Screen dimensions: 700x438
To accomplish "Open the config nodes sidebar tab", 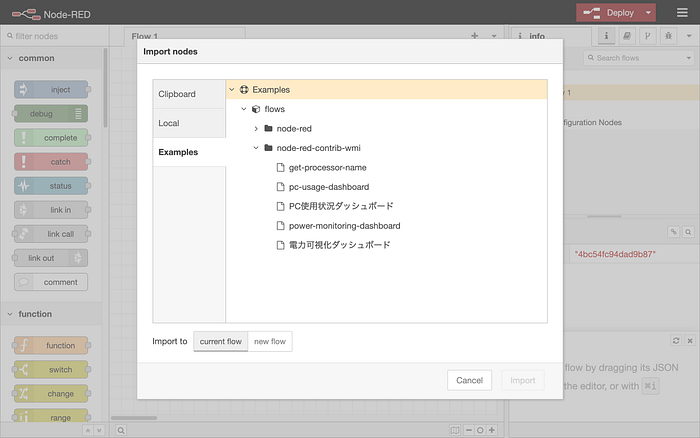I will click(x=647, y=36).
